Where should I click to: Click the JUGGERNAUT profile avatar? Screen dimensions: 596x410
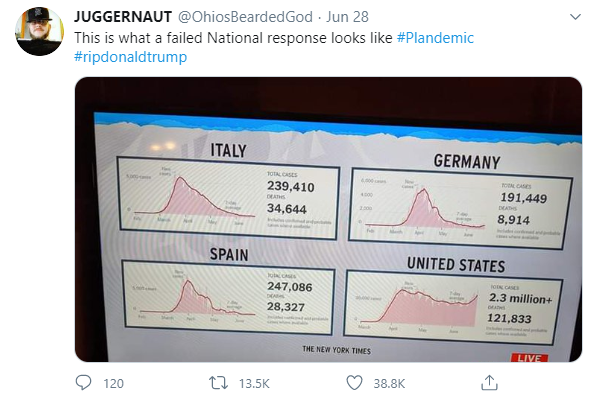(40, 31)
